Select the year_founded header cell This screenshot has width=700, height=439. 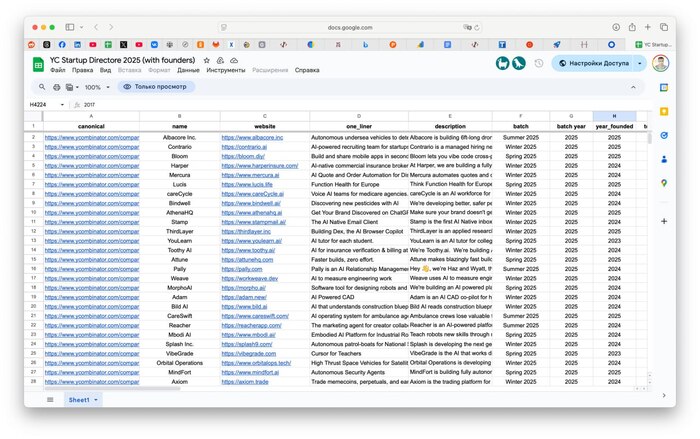point(614,126)
